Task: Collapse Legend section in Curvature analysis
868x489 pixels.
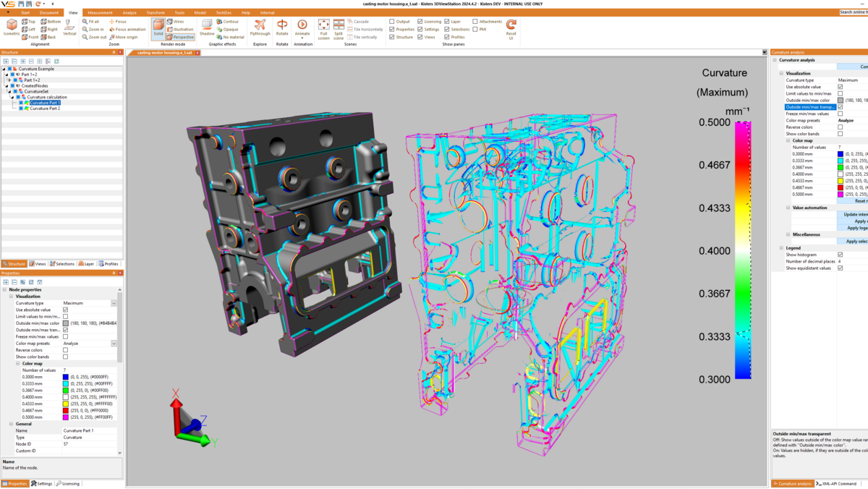Action: click(781, 248)
